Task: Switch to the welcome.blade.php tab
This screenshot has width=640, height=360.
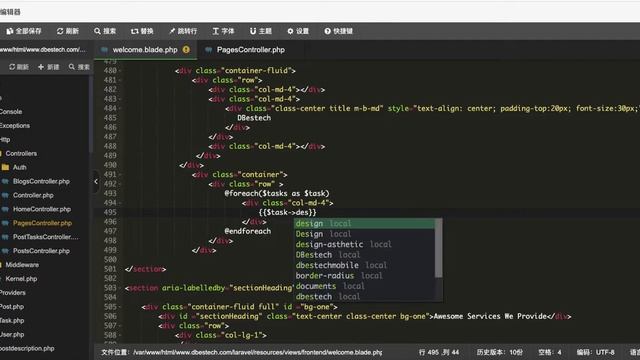Action: (x=145, y=50)
